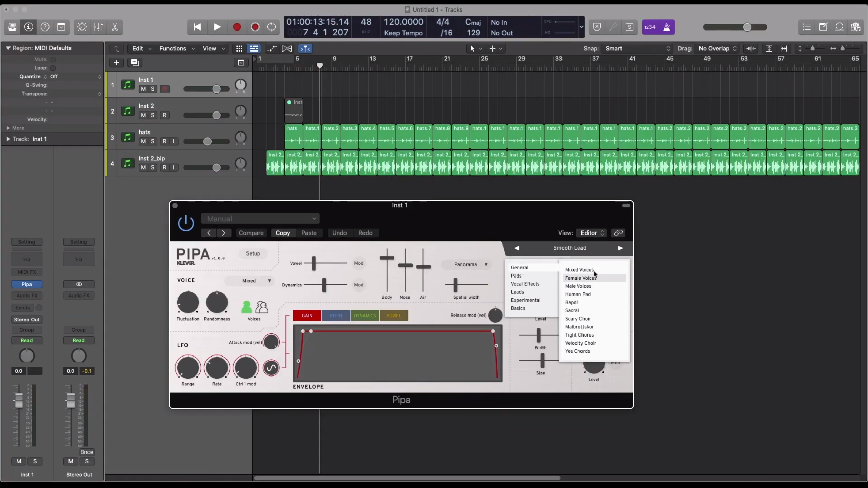The height and width of the screenshot is (488, 868).
Task: Click the Read automation button on Inst 1
Action: 27,340
